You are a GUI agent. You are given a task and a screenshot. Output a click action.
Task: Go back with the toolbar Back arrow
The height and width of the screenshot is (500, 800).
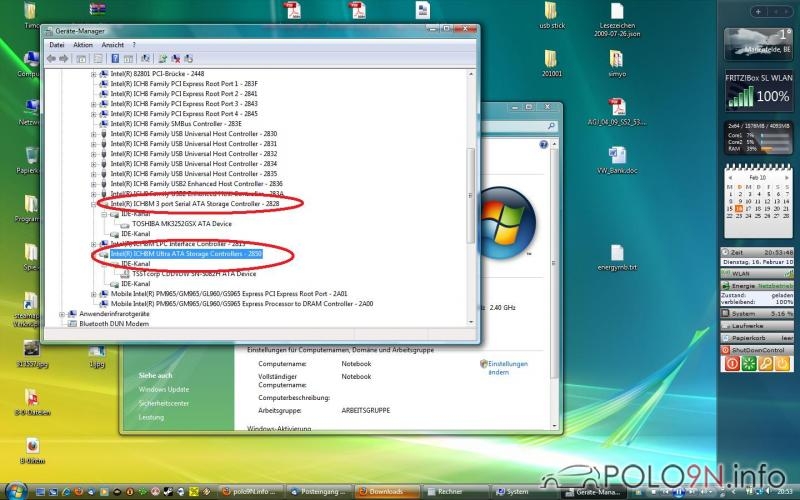(51, 59)
